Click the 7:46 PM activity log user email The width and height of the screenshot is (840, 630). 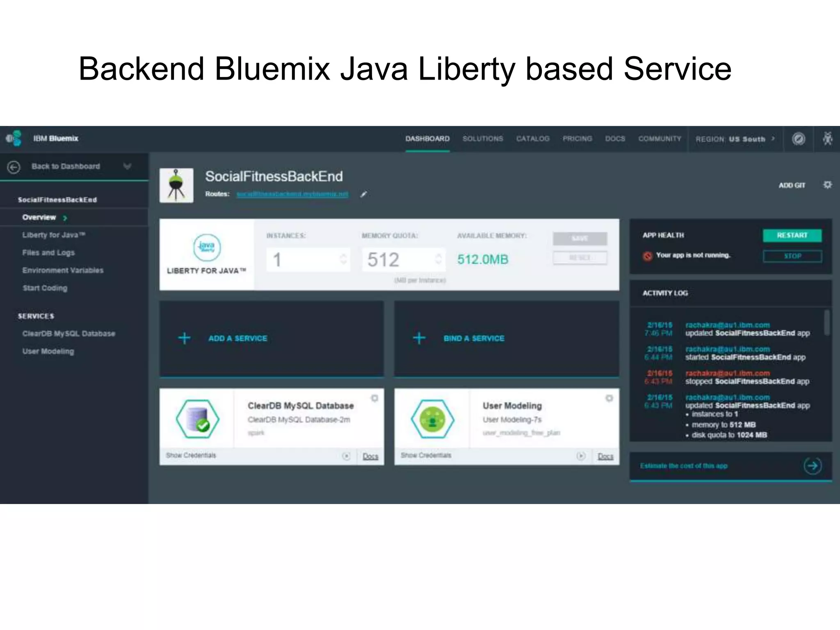728,325
